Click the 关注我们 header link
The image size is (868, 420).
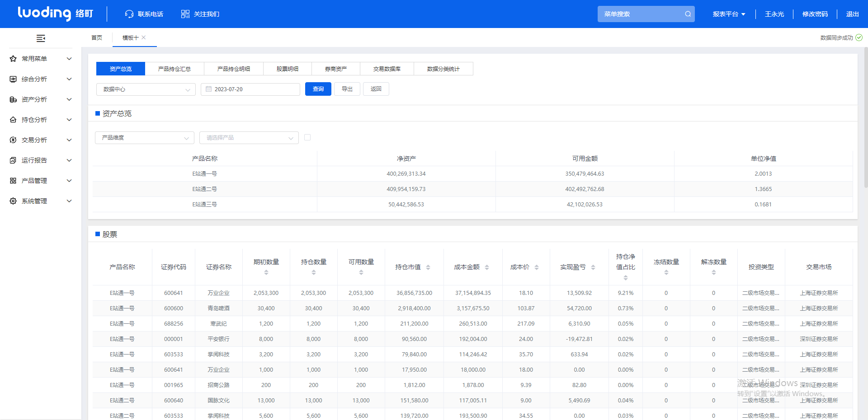tap(207, 14)
